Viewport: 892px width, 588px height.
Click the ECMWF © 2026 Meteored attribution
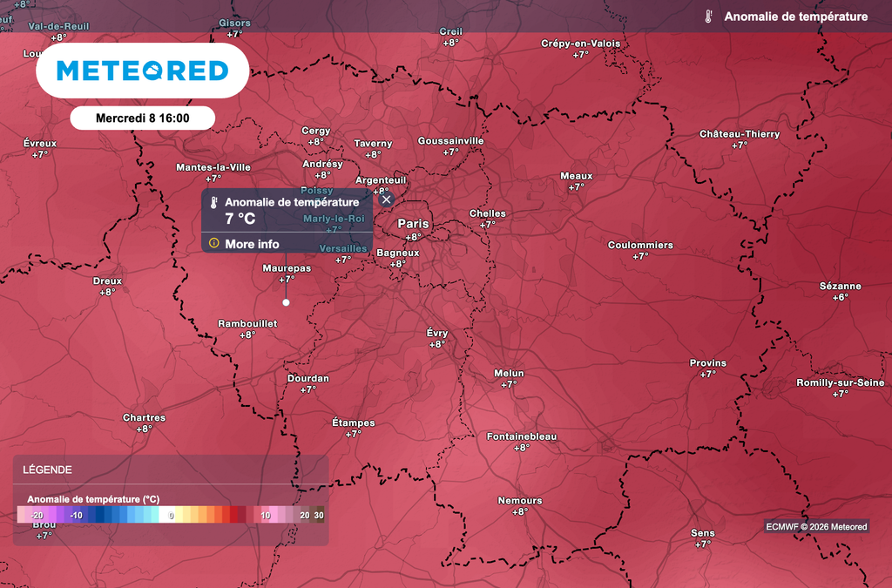click(815, 527)
